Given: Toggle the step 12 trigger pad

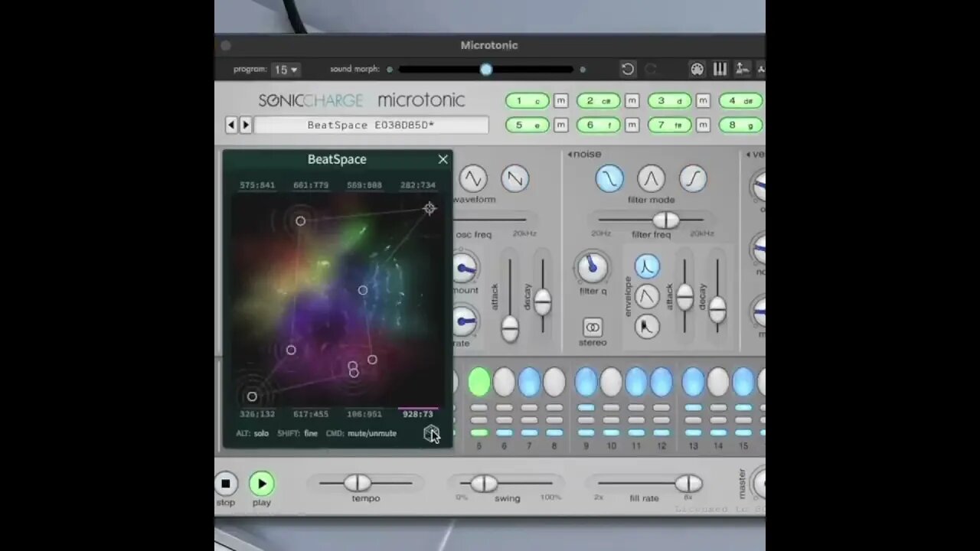Looking at the screenshot, I should click(661, 382).
